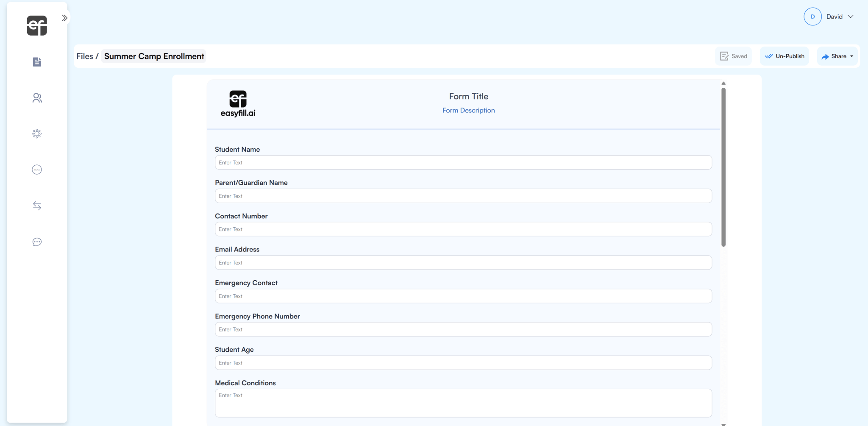This screenshot has width=868, height=426.
Task: Click the Student Name text field
Action: [463, 162]
